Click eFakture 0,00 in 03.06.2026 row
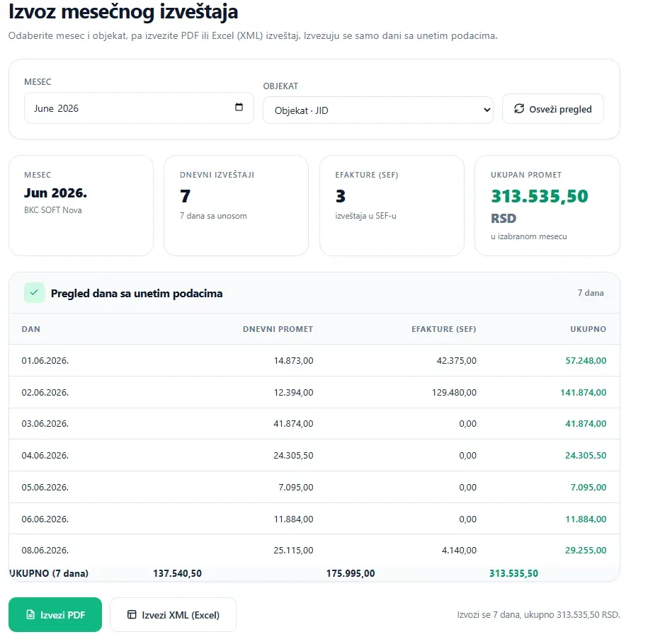 [468, 424]
